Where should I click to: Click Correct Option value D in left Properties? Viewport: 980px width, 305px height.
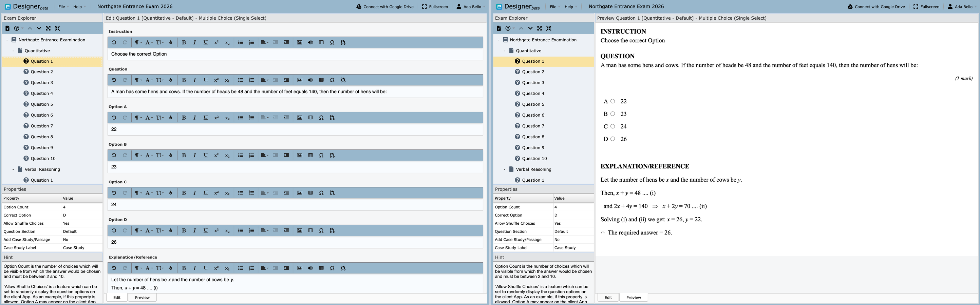[82, 215]
